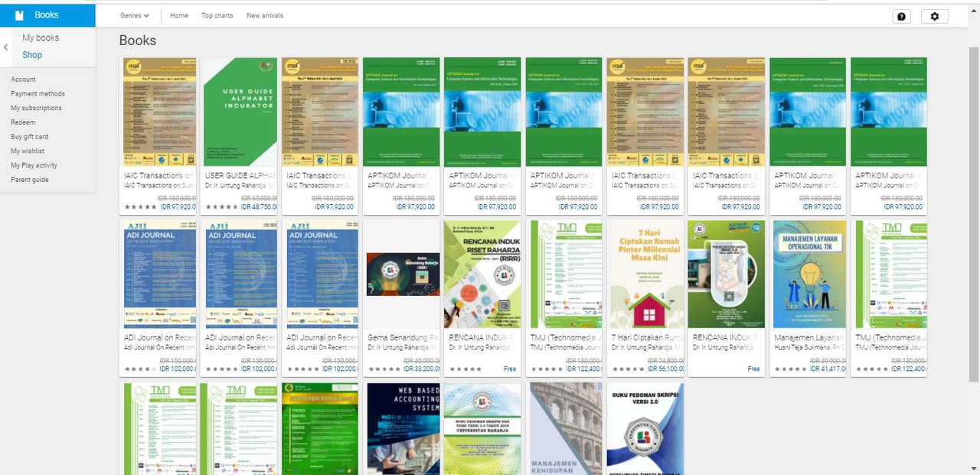Image resolution: width=980 pixels, height=475 pixels.
Task: Open the Rencana Induk Riset Raharja (RIRR) cover
Action: click(x=482, y=275)
